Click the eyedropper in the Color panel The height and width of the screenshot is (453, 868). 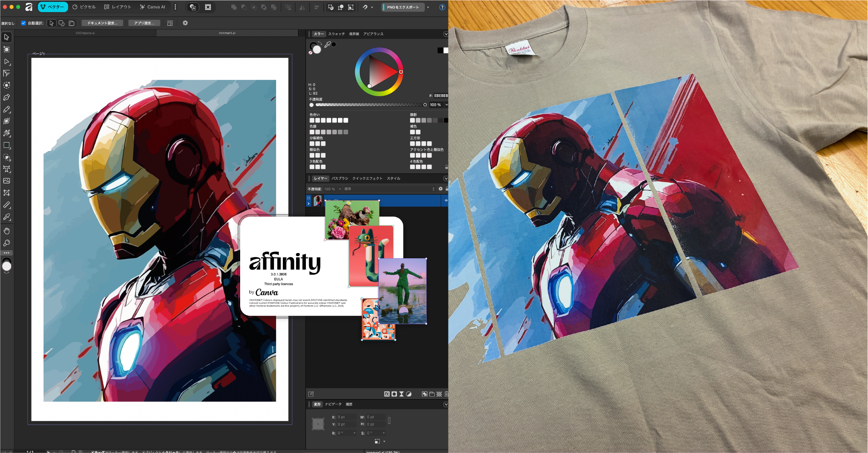coord(327,45)
